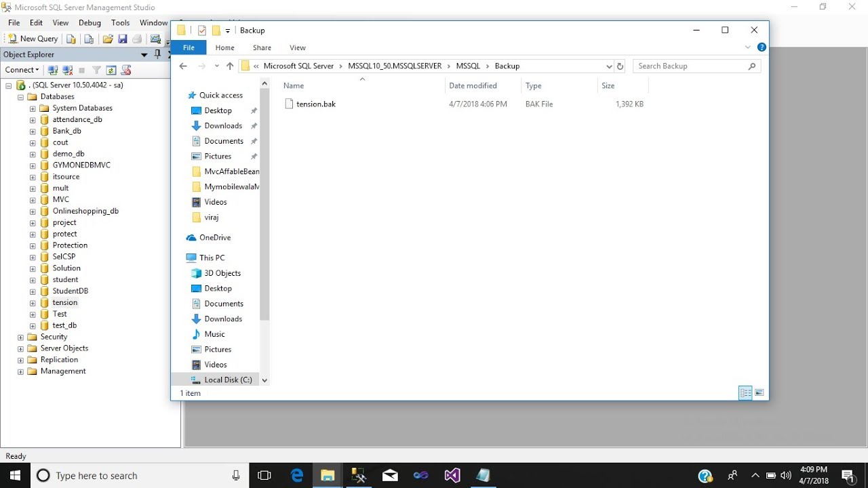Click the Save floppy icon in SSMS toolbar
The height and width of the screenshot is (488, 868).
pos(123,39)
